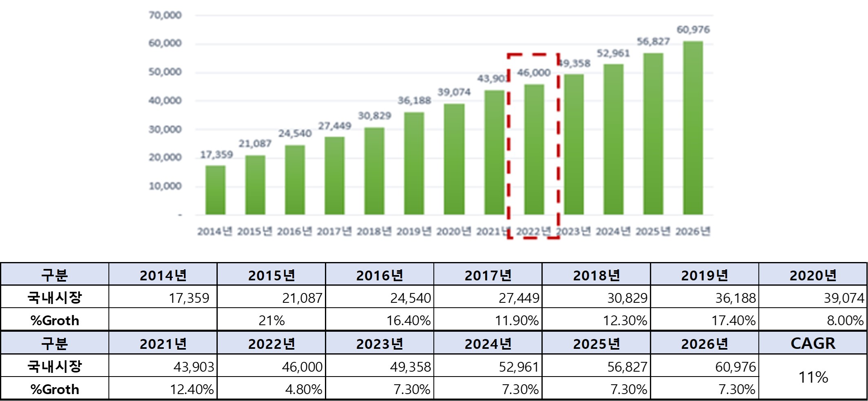The image size is (868, 401).
Task: Click the 2024년 bar labeled 52,961
Action: click(613, 139)
